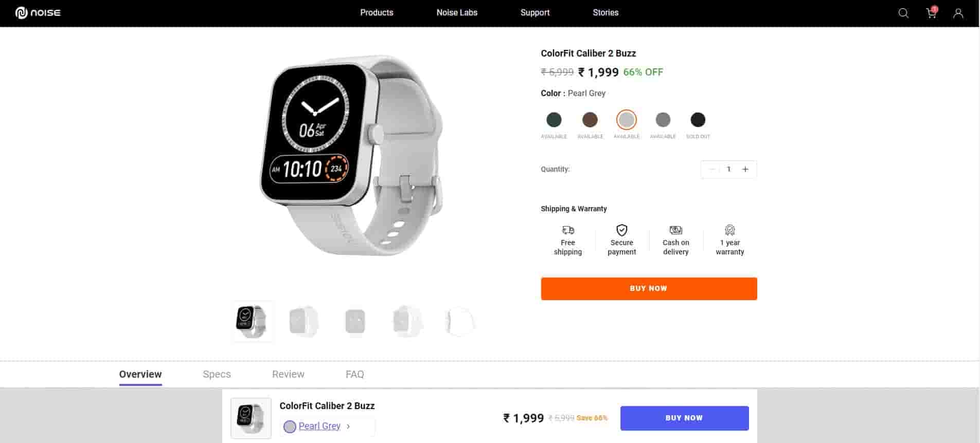This screenshot has width=980, height=443.
Task: Click the Noise logo icon
Action: click(22, 13)
